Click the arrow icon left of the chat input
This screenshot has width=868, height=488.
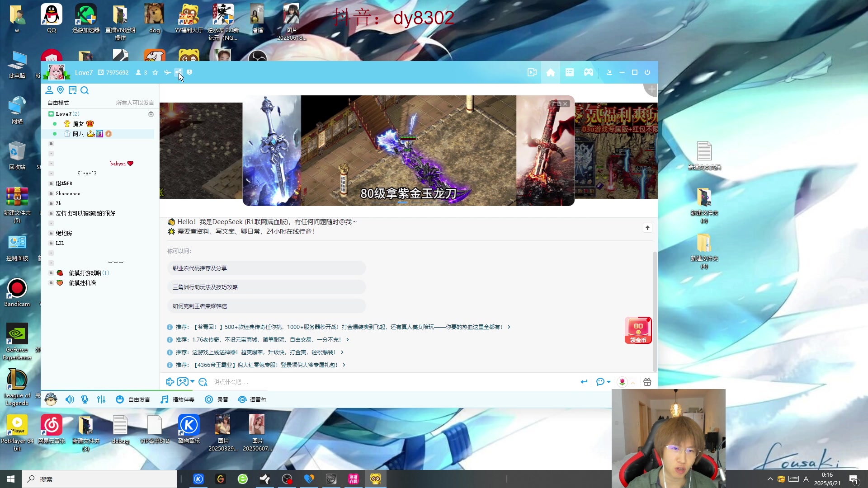pyautogui.click(x=170, y=382)
